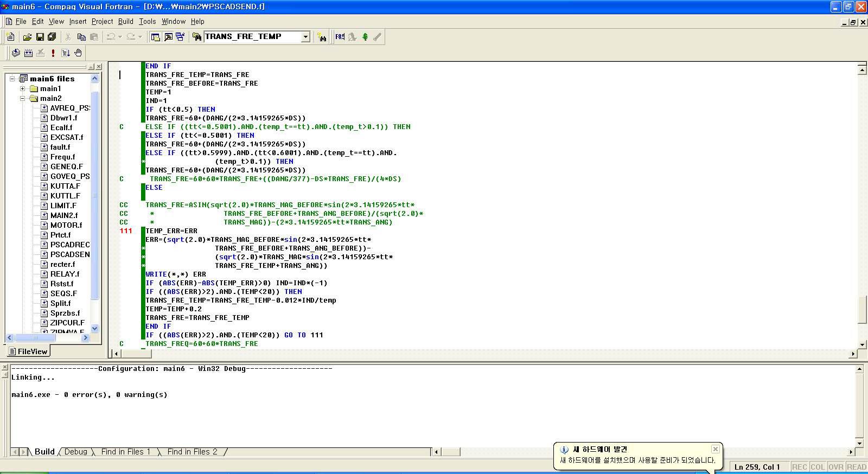Open the Help menu
This screenshot has height=474, width=868.
pyautogui.click(x=197, y=22)
